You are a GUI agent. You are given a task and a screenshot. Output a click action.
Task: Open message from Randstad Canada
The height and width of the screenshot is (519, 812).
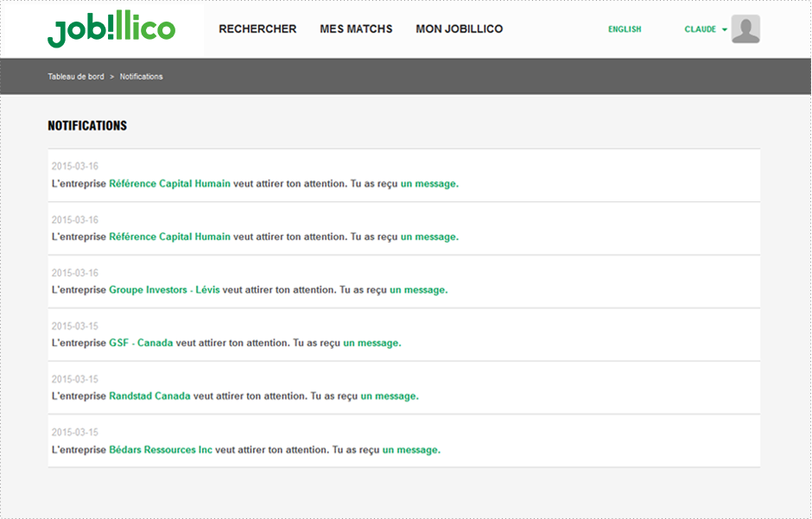tap(390, 396)
